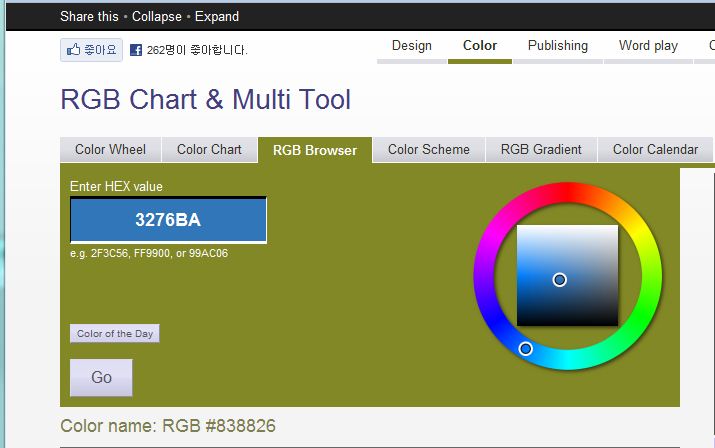The image size is (715, 448).
Task: Open the Word play navigation tab
Action: tap(648, 48)
